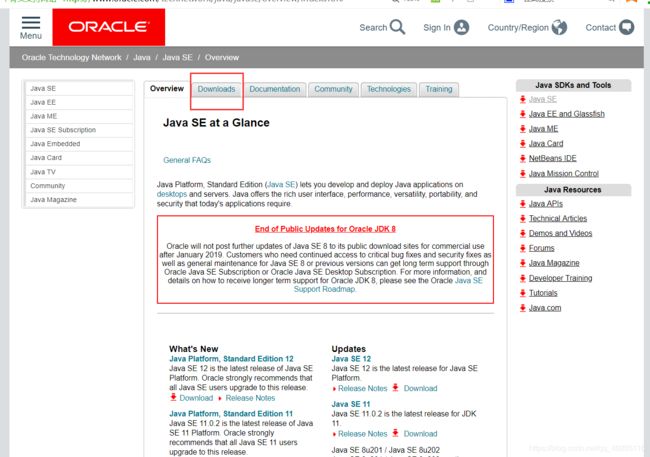This screenshot has width=650, height=457.
Task: Click download arrow icon beside Java.com
Action: tap(523, 308)
